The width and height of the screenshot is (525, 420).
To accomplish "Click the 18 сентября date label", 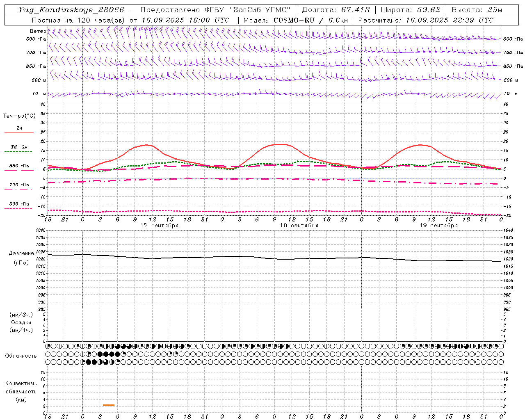I will click(299, 226).
